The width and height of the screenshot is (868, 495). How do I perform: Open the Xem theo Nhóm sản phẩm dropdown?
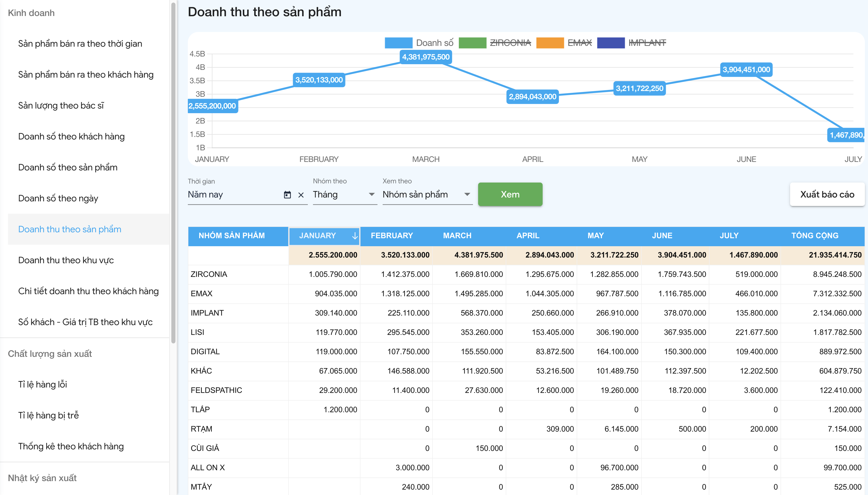(x=427, y=194)
